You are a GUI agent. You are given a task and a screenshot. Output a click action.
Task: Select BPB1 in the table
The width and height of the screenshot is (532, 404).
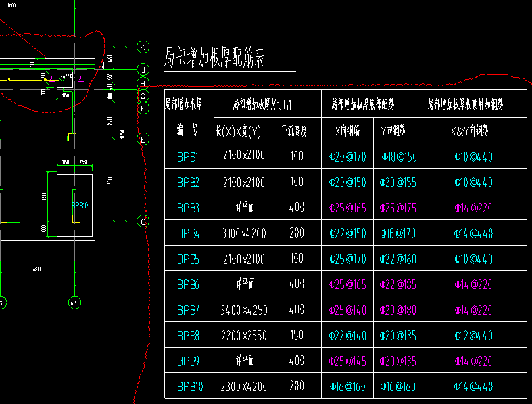tap(188, 157)
